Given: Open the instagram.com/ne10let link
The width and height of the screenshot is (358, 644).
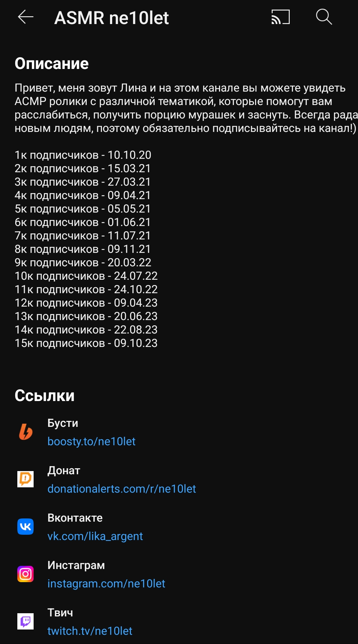Looking at the screenshot, I should (106, 584).
